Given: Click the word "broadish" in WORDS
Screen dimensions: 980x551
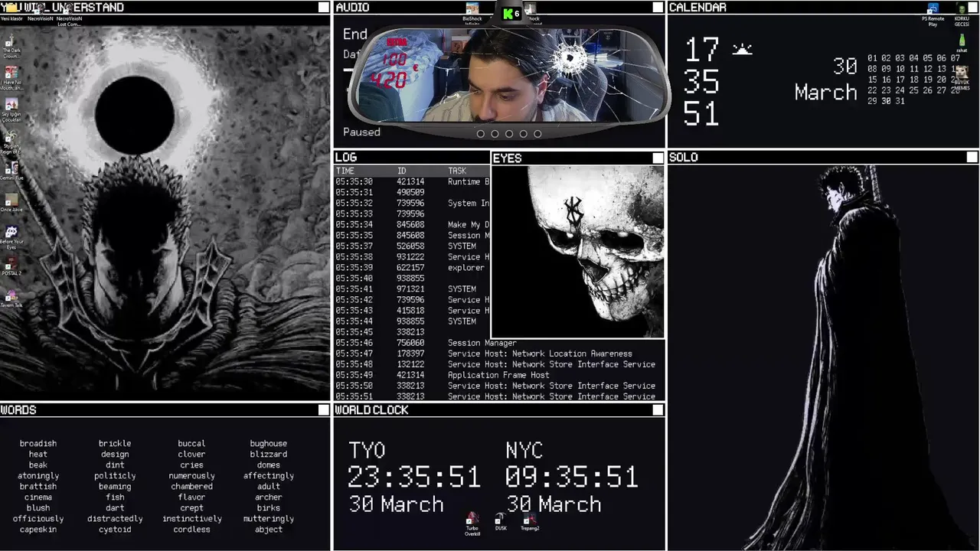Looking at the screenshot, I should coord(38,443).
